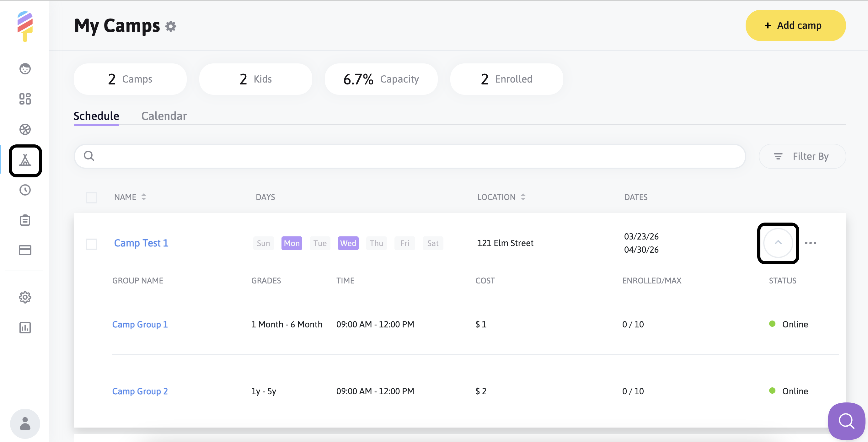Open the bar chart reports sidebar icon
Screen dimensions: 868x442
(25, 328)
